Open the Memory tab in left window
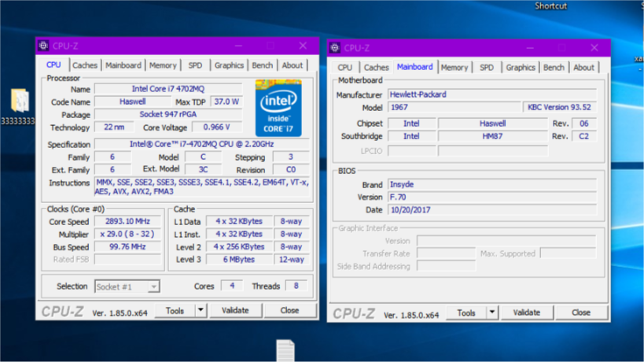The image size is (644, 362). (x=163, y=65)
